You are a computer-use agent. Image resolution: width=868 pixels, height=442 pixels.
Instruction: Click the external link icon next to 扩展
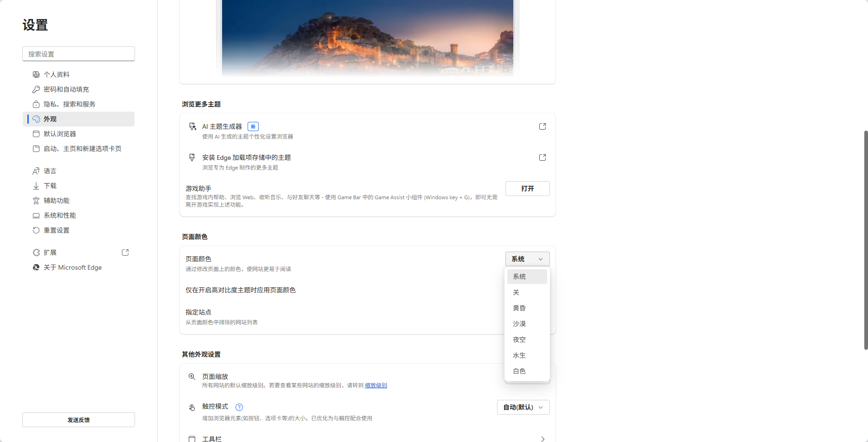pos(125,252)
